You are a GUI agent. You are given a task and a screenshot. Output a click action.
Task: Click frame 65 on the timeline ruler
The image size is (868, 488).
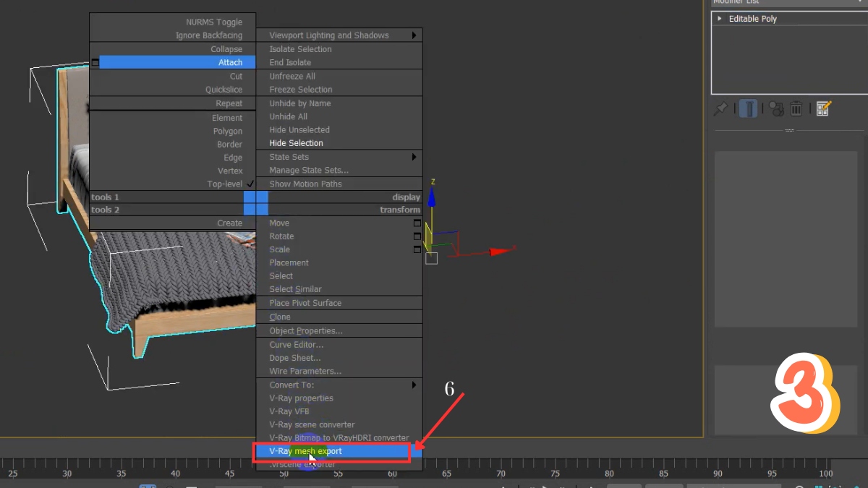[x=446, y=474]
